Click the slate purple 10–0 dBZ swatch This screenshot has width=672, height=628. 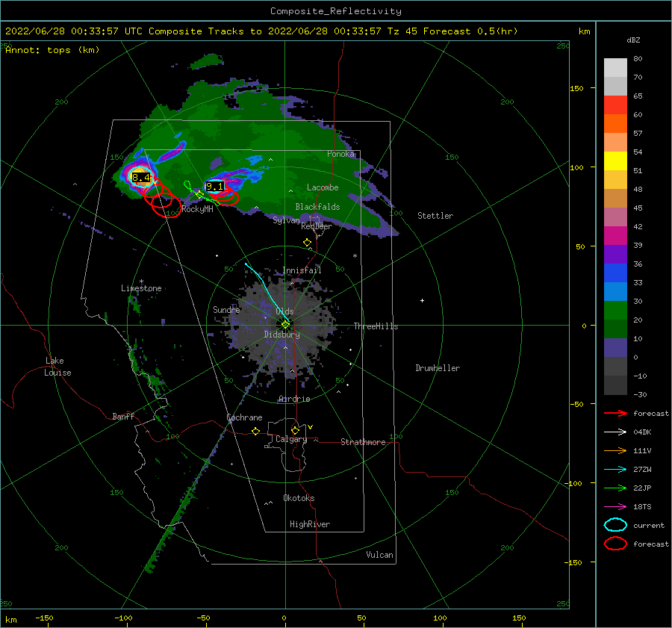tap(615, 348)
